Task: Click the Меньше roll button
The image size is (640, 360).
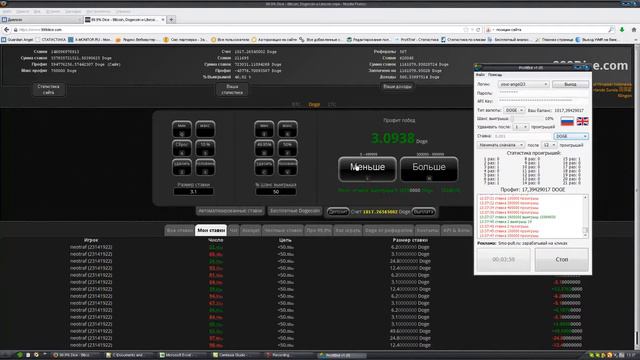Action: [x=367, y=169]
